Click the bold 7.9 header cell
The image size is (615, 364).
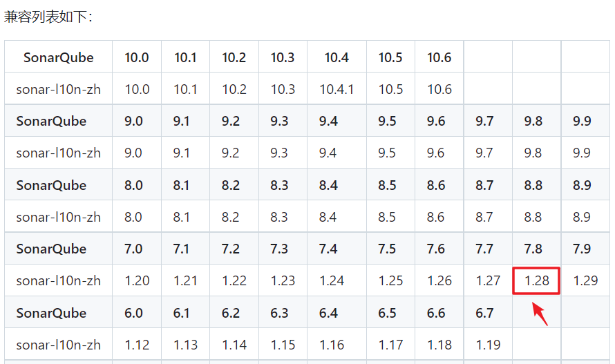click(582, 249)
